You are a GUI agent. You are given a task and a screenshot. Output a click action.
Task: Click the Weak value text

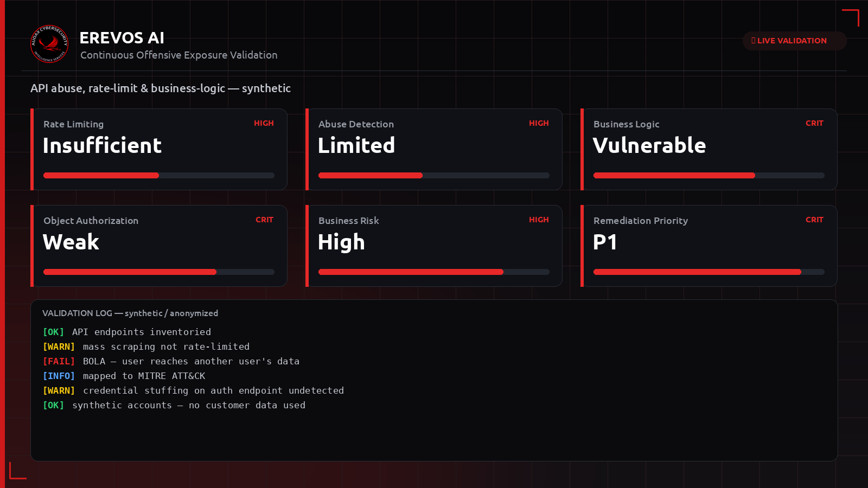tap(71, 242)
